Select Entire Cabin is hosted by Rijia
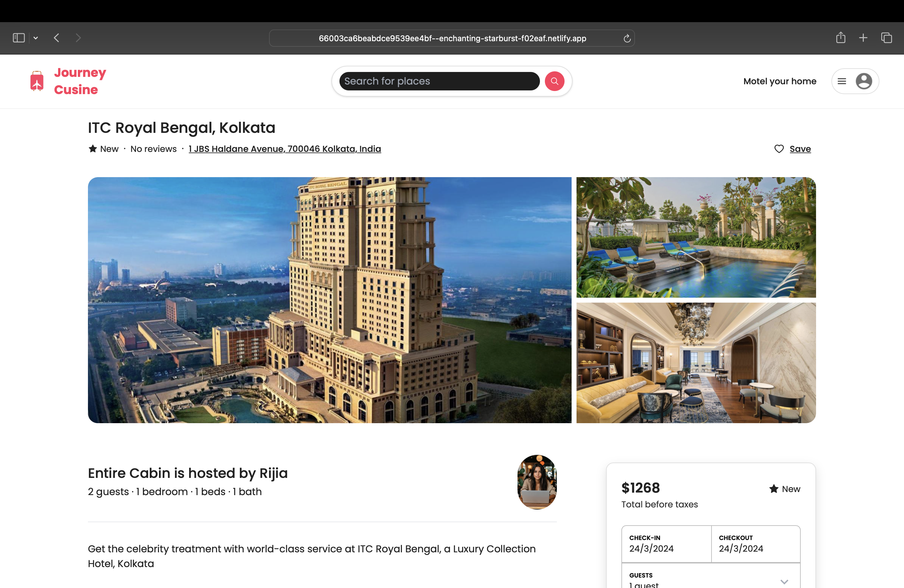904x588 pixels. [188, 473]
